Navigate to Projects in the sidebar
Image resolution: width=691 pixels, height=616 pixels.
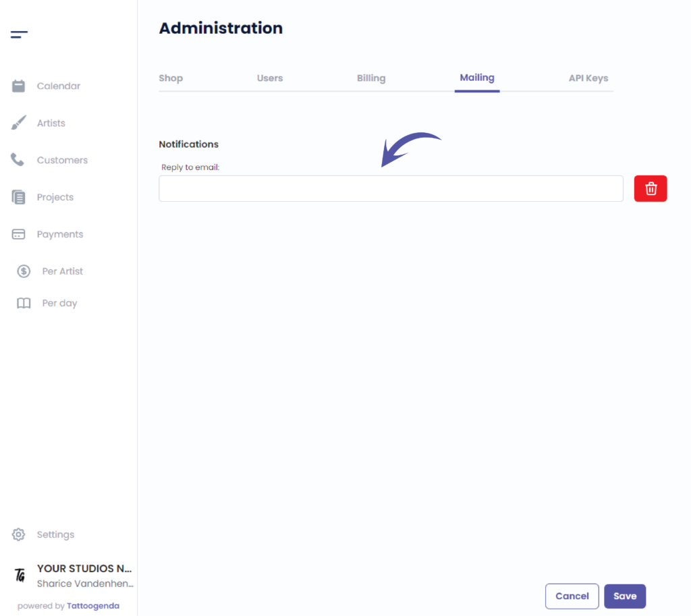55,197
